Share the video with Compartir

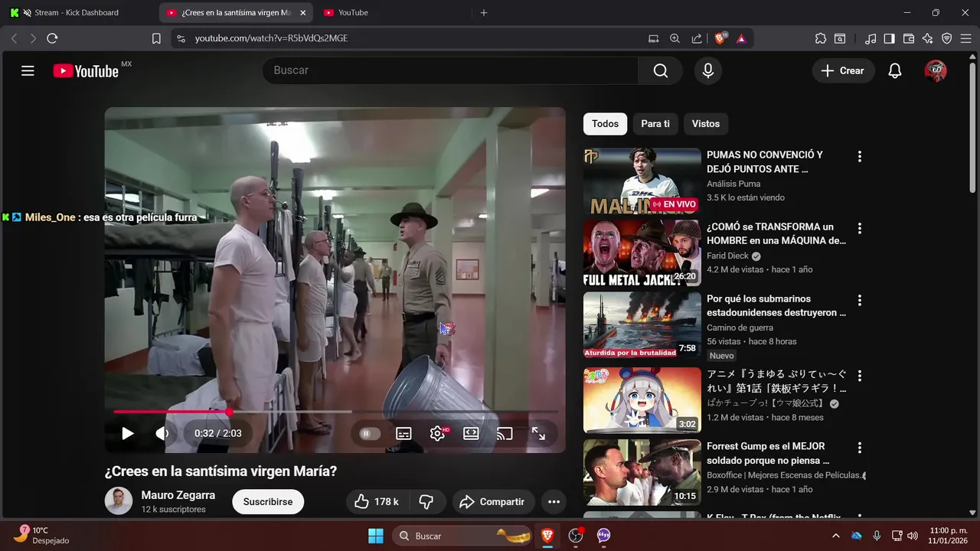pyautogui.click(x=493, y=502)
